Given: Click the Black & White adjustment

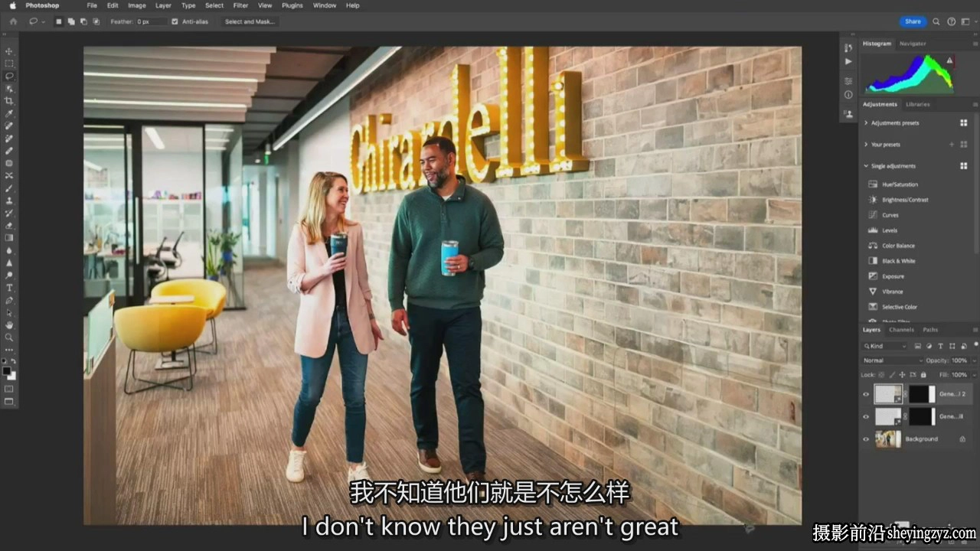Looking at the screenshot, I should pos(892,261).
